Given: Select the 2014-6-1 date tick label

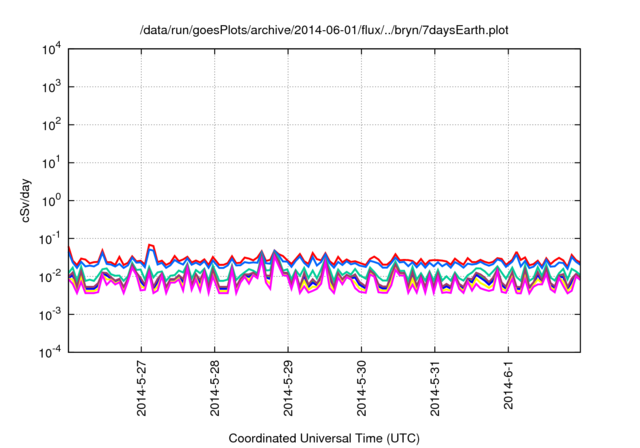Looking at the screenshot, I should coord(508,384).
